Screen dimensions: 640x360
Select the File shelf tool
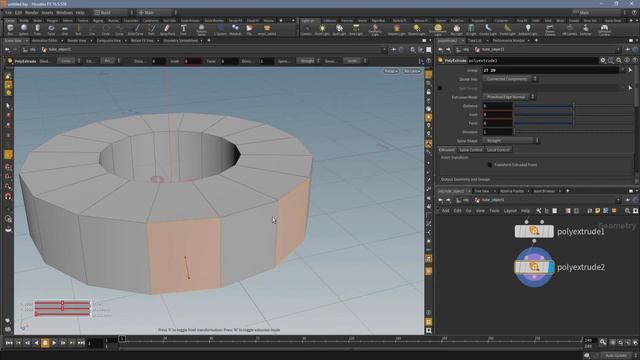(249, 29)
